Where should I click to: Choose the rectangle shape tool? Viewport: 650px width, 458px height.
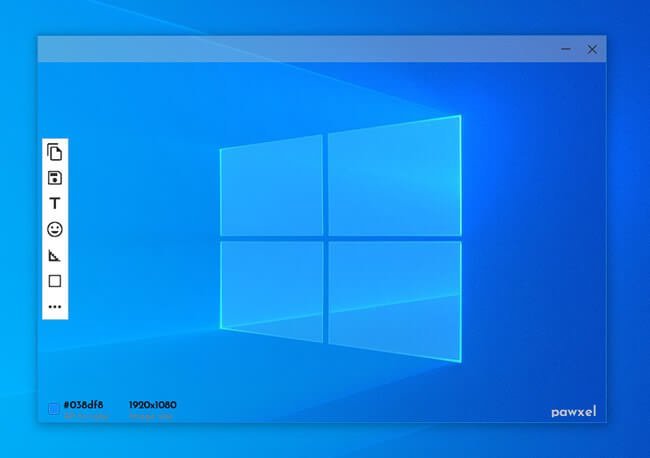(55, 281)
